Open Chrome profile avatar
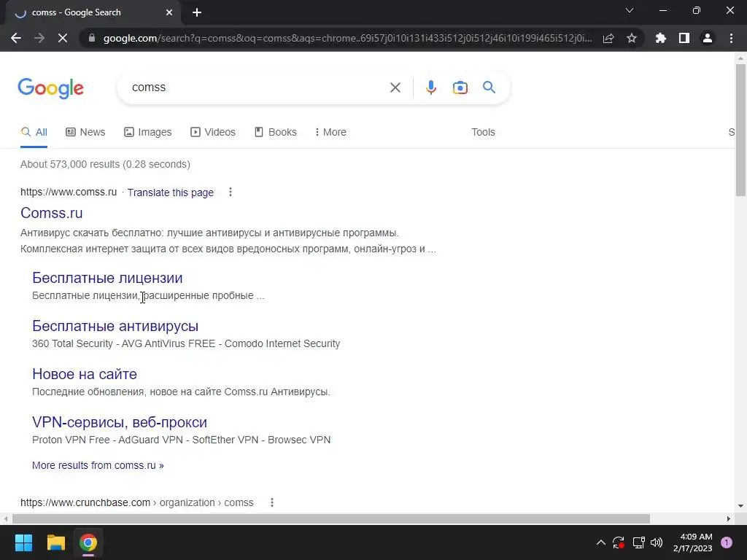The width and height of the screenshot is (747, 560). [x=708, y=38]
